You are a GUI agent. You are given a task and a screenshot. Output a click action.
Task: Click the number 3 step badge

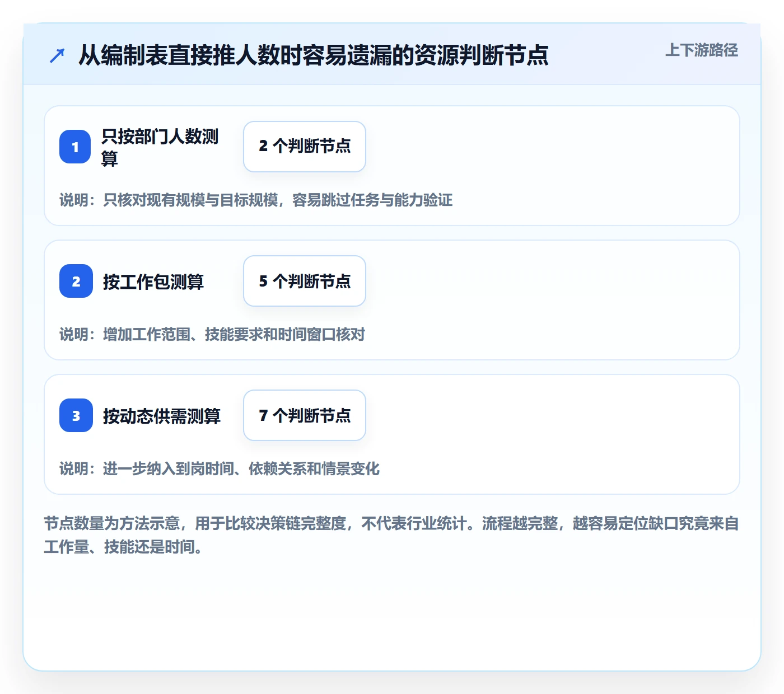pos(76,415)
